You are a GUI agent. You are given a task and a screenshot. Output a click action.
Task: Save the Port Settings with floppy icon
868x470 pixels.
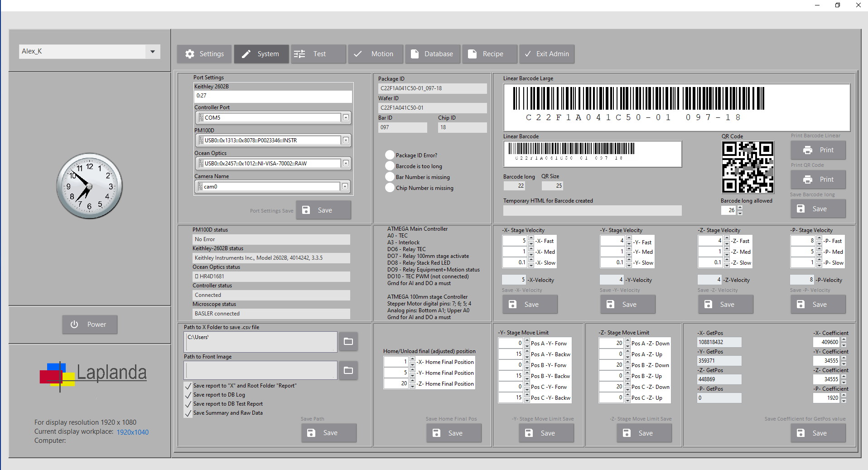(323, 210)
